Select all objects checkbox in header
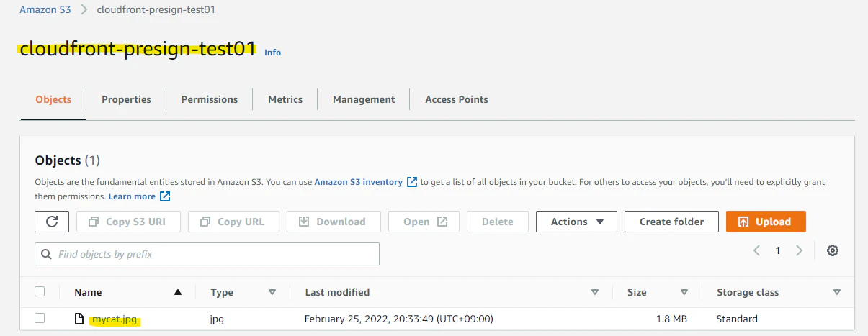868x336 pixels. pyautogui.click(x=40, y=291)
